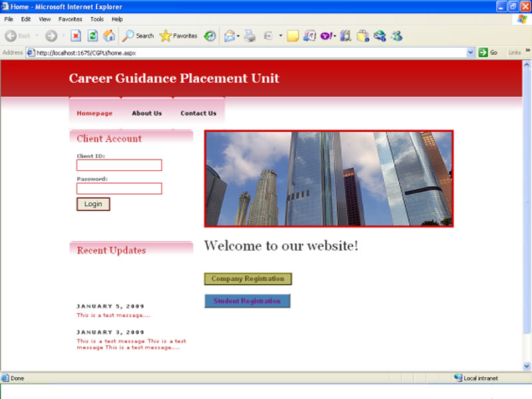Viewport: 532px width, 399px height.
Task: Open the Favorites star in toolbar
Action: 178,36
